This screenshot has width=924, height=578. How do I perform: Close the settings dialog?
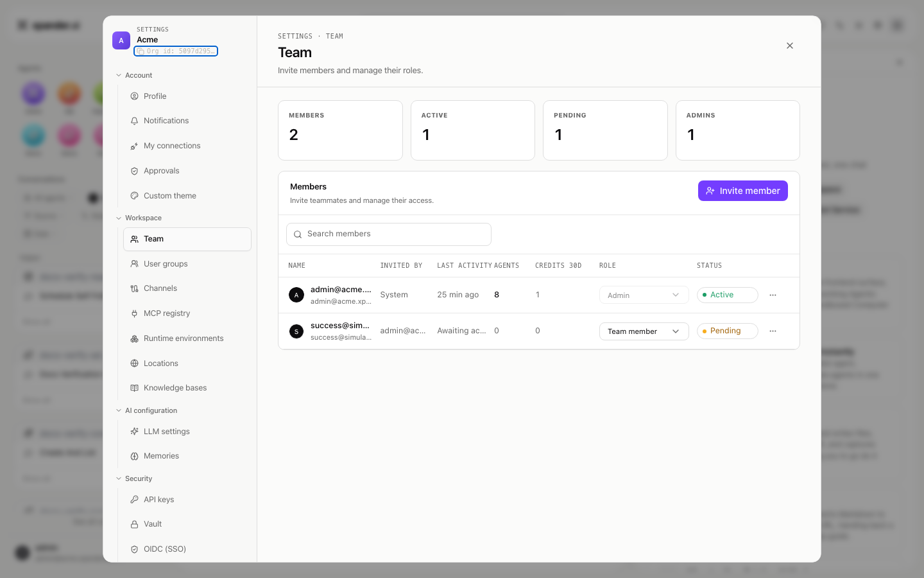790,46
